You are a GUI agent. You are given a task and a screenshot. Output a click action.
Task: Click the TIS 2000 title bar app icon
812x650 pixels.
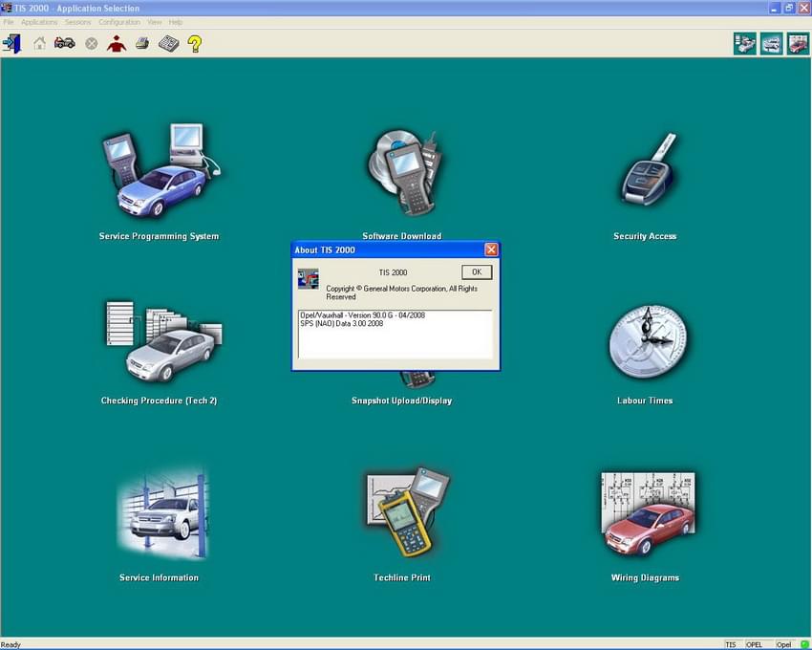(7, 8)
